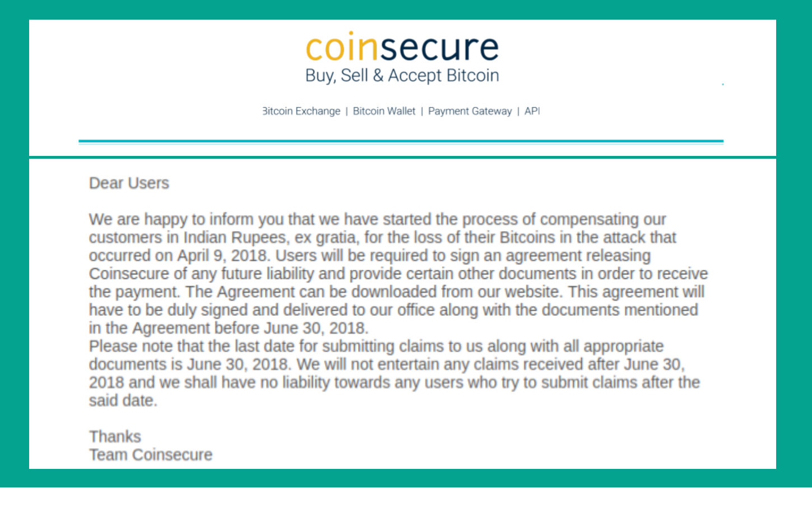The image size is (812, 525).
Task: Open the Payment Gateway link
Action: (x=470, y=111)
